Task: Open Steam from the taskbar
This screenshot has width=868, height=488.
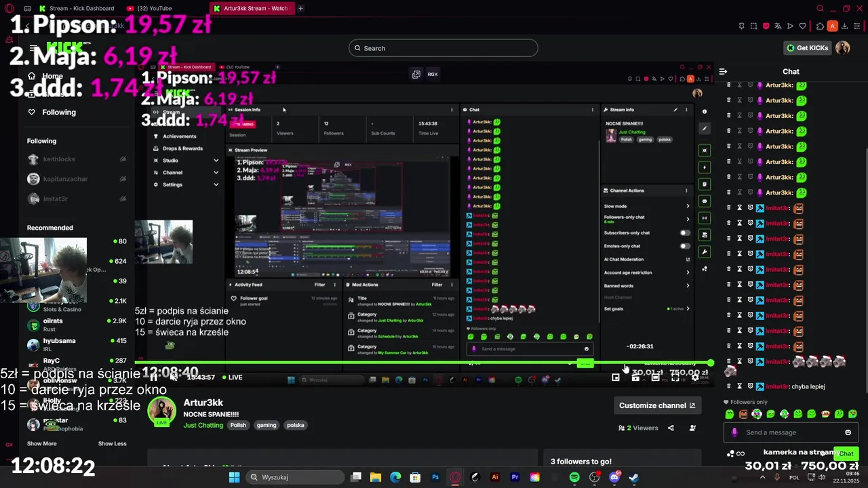Action: point(634,477)
